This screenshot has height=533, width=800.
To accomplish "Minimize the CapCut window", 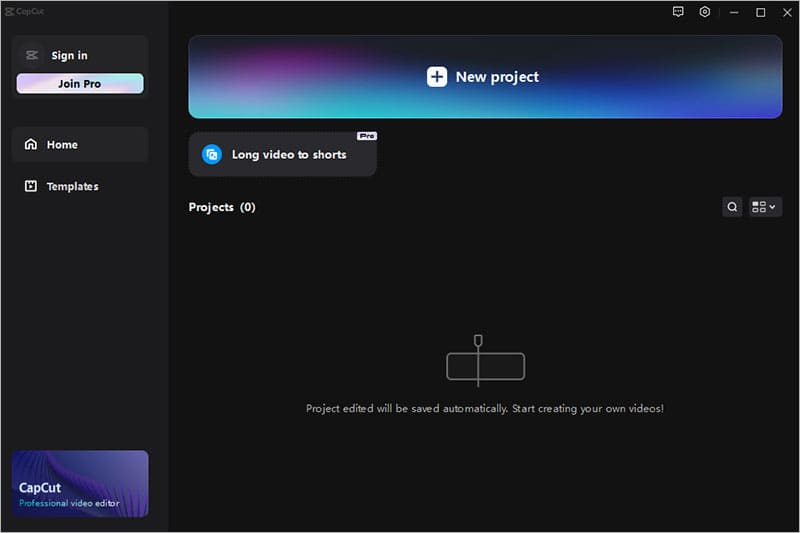I will pyautogui.click(x=734, y=12).
